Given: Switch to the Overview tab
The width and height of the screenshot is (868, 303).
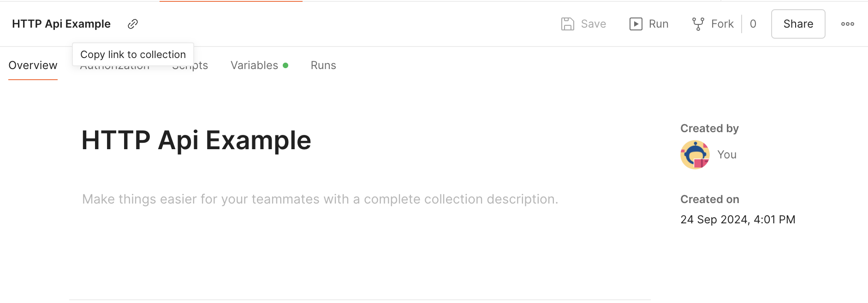Looking at the screenshot, I should point(33,65).
